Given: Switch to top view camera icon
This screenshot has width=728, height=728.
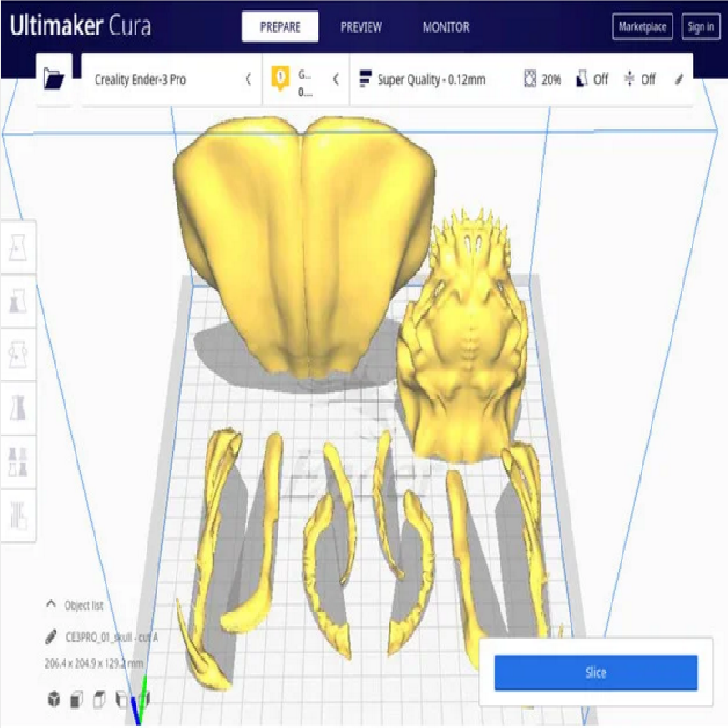Looking at the screenshot, I should point(98,699).
